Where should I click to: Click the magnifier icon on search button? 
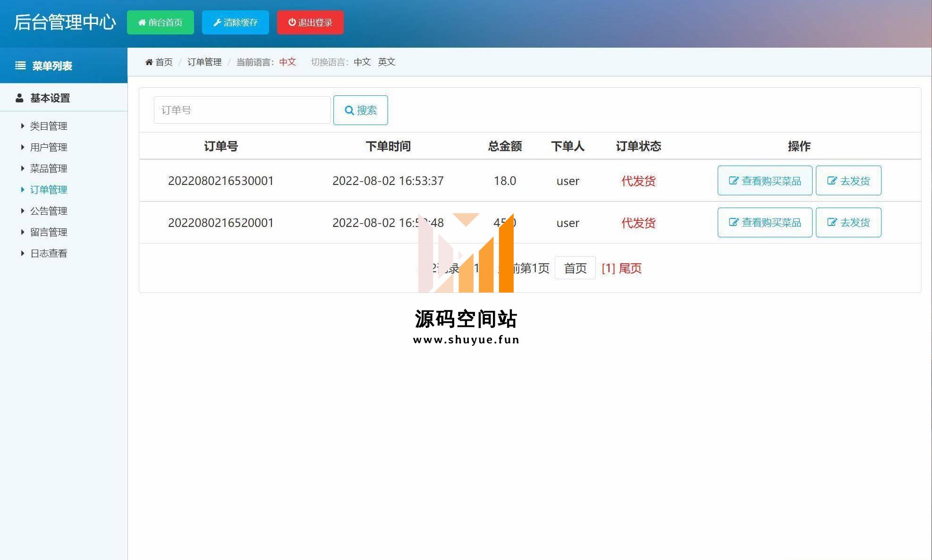(349, 110)
